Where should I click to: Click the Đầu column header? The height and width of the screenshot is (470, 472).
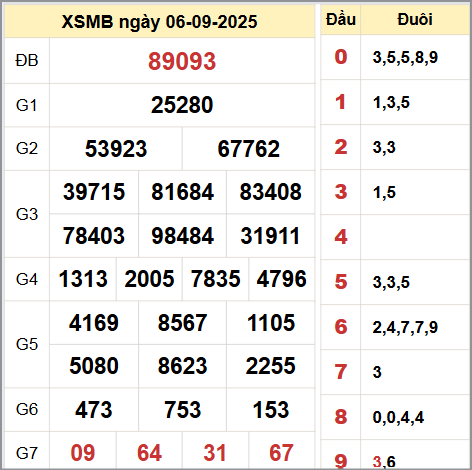[x=341, y=19]
